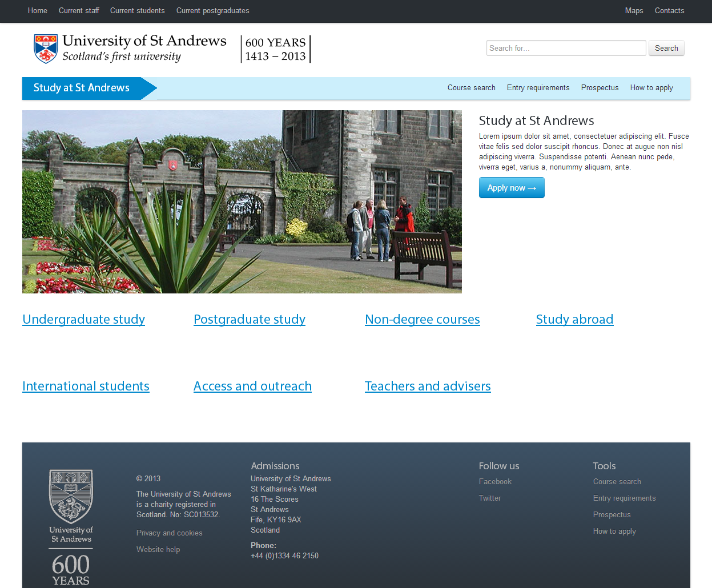Image resolution: width=712 pixels, height=588 pixels.
Task: Follow the Twitter link in footer
Action: pos(490,498)
